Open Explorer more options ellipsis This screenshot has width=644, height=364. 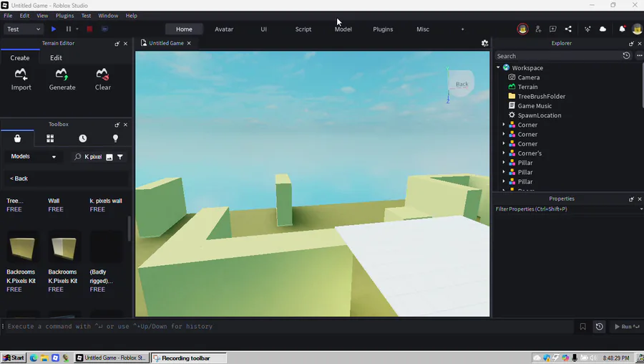coord(639,55)
